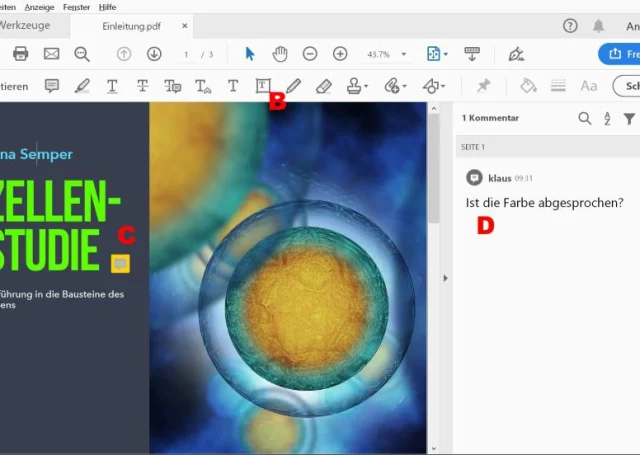Screen dimensions: 640x455
Task: Click the zoom out minus icon
Action: (x=310, y=53)
